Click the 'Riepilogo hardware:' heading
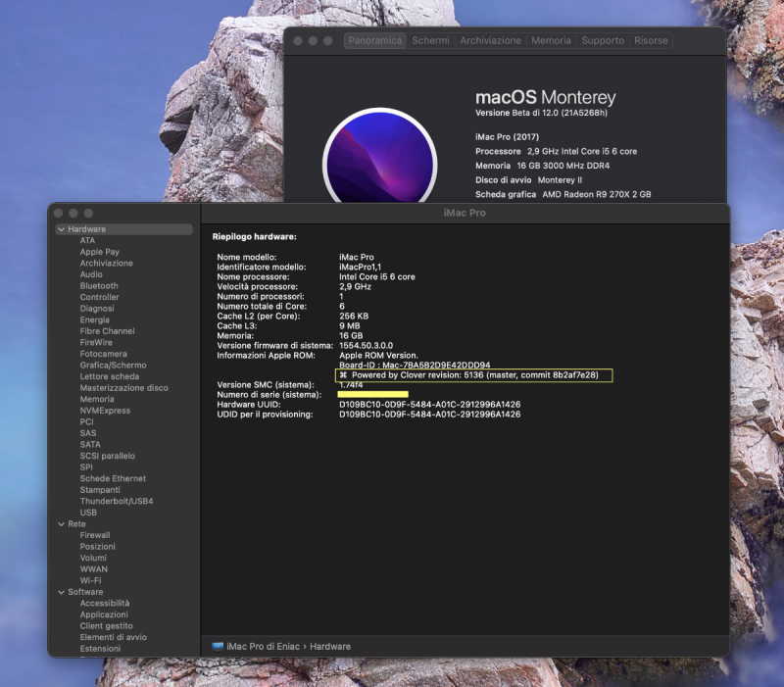Screen dimensions: 784x687 pos(255,236)
